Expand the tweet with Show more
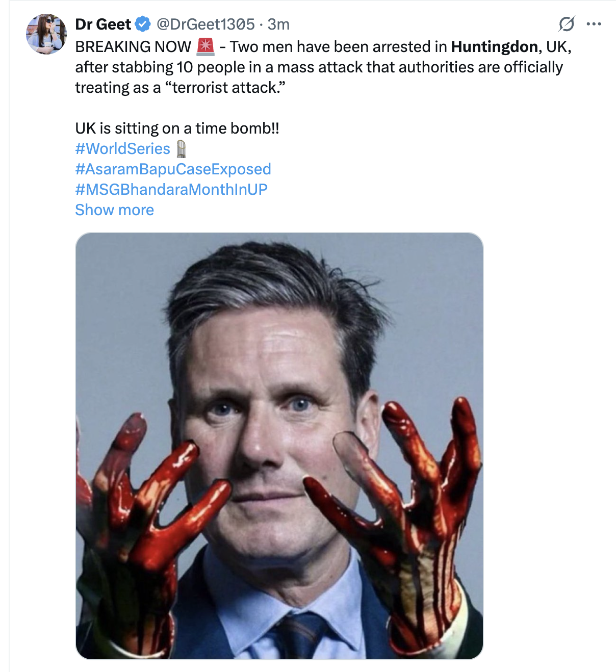 114,210
